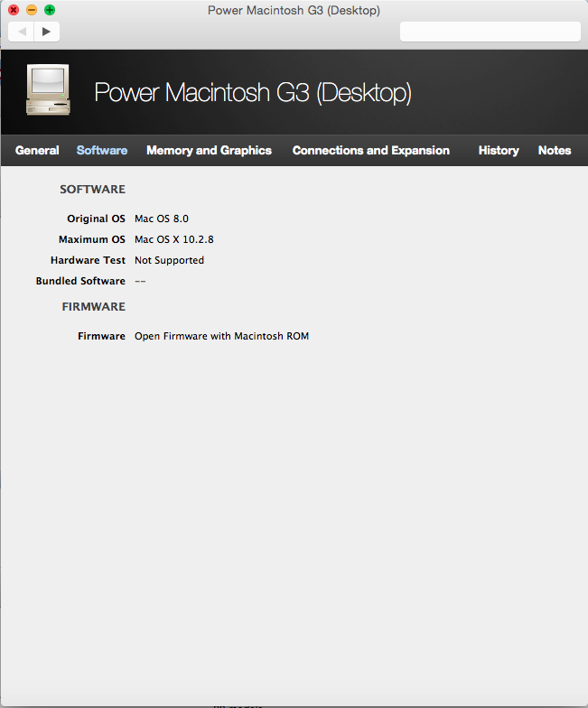Click the Power Macintosh G3 computer icon
588x708 pixels.
[48, 89]
